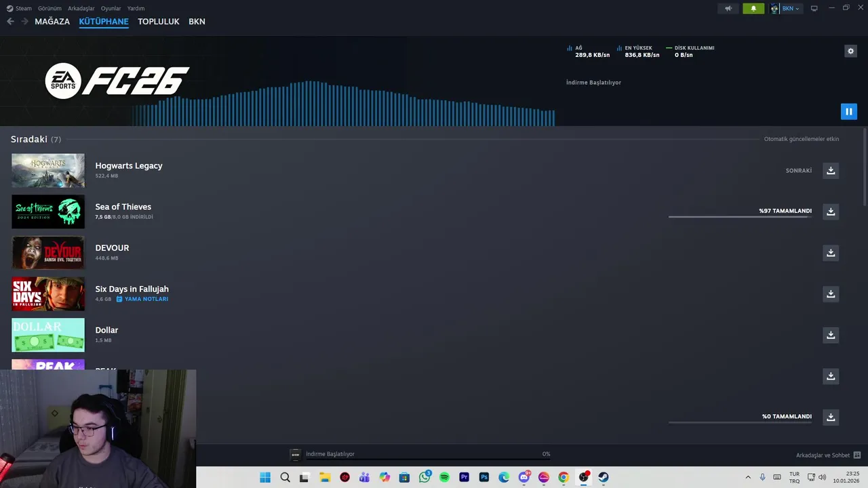Start downloading Hogwarts Legacy now

click(831, 170)
